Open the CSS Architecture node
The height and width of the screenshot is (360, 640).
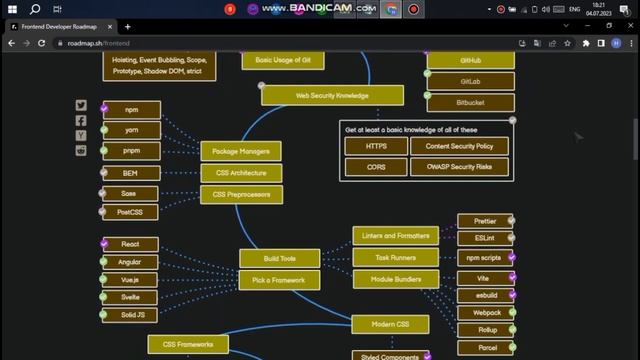pos(241,173)
